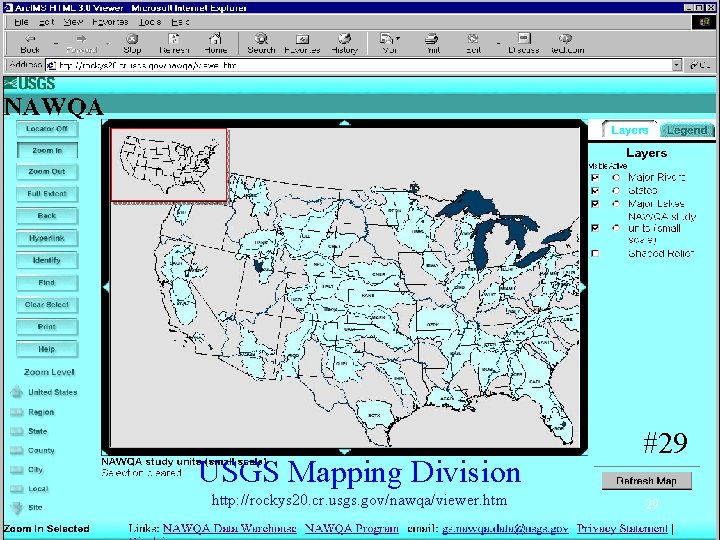Set States as active layer
The height and width of the screenshot is (540, 720).
[x=616, y=191]
